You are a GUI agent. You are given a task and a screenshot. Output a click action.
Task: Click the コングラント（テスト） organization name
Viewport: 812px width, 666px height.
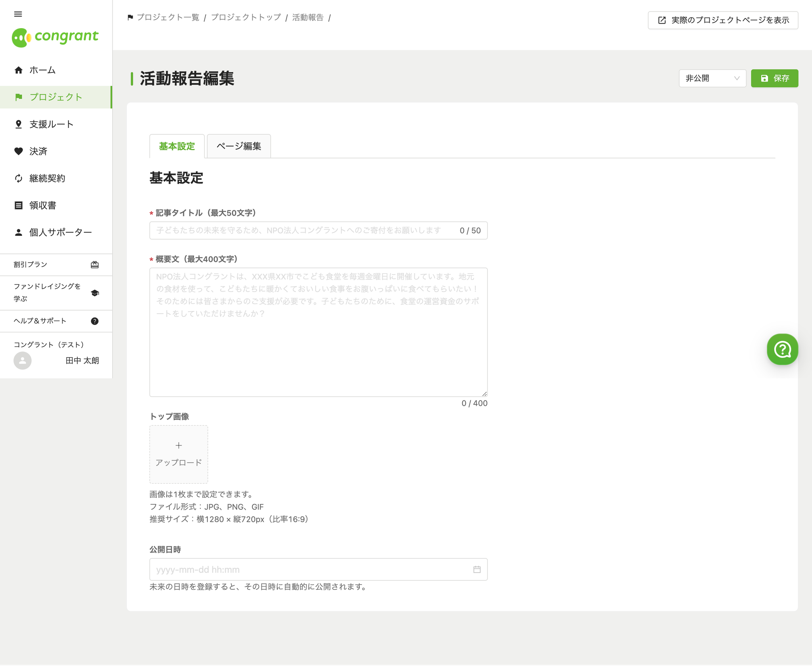tap(49, 345)
